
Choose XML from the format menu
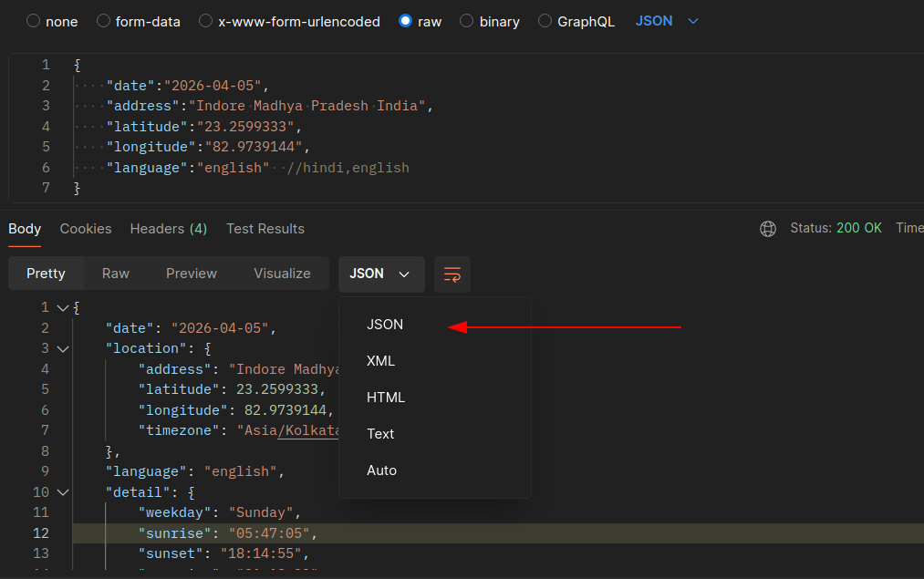(x=381, y=361)
